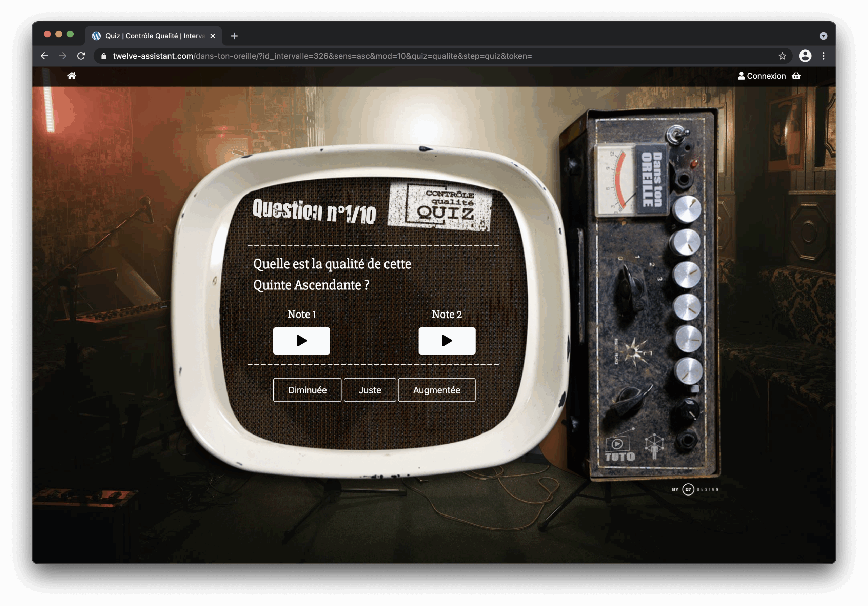Screen dimensions: 868x606
Task: Open Chrome profile avatar icon
Action: click(x=805, y=56)
